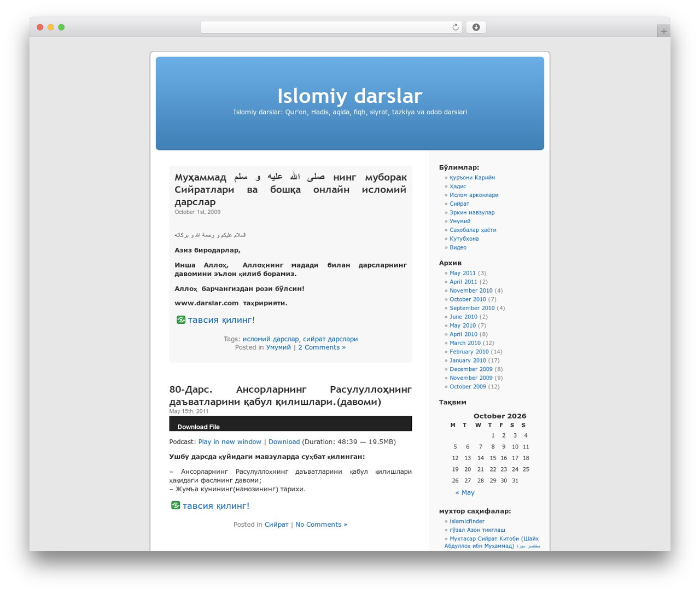Click the сийрат дарслари tag
The width and height of the screenshot is (700, 593).
coord(330,339)
